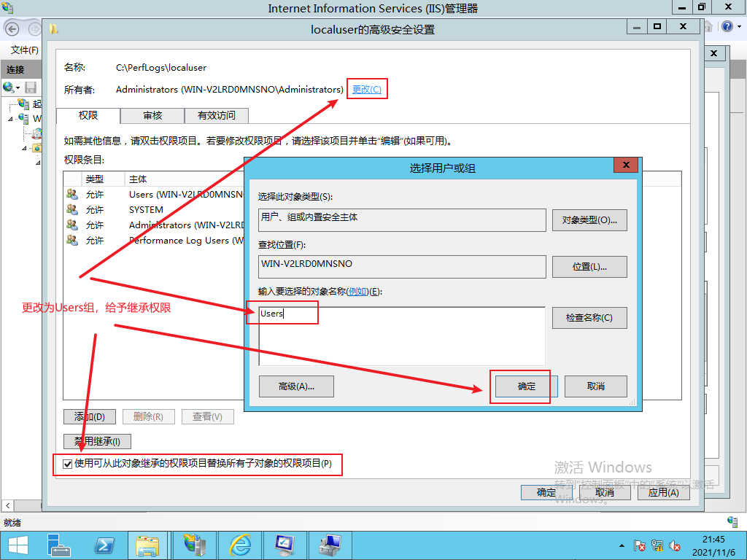Confirm with 确定 in select user dialog

527,386
